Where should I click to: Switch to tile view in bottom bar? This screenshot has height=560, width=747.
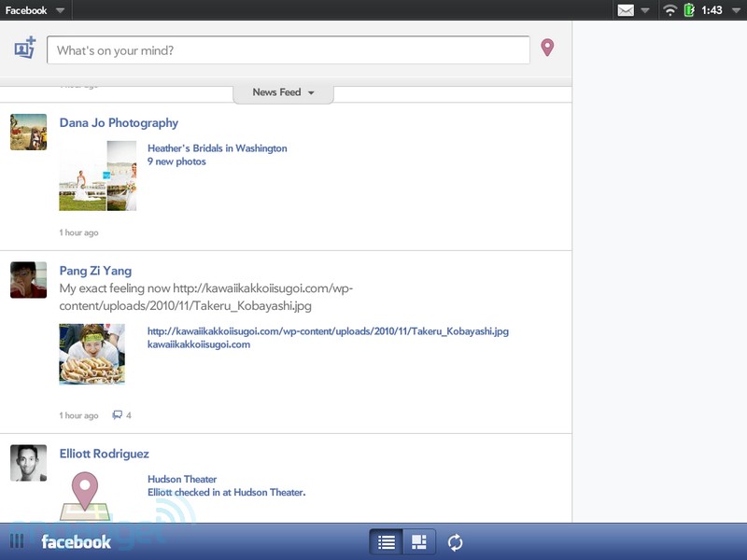[419, 542]
